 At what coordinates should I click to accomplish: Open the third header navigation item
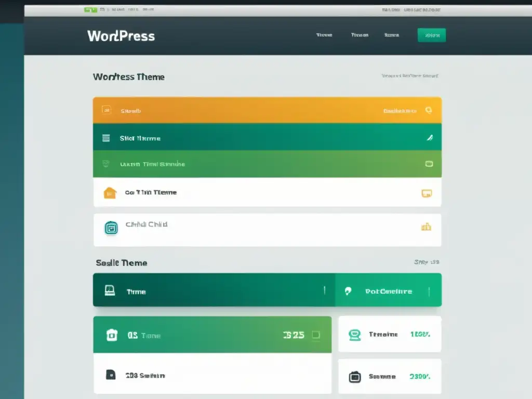point(392,35)
